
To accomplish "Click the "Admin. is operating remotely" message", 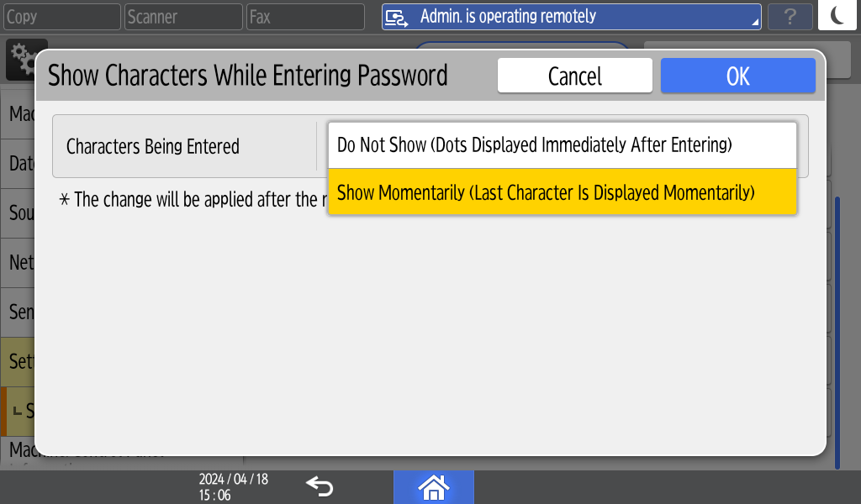I will [x=508, y=17].
